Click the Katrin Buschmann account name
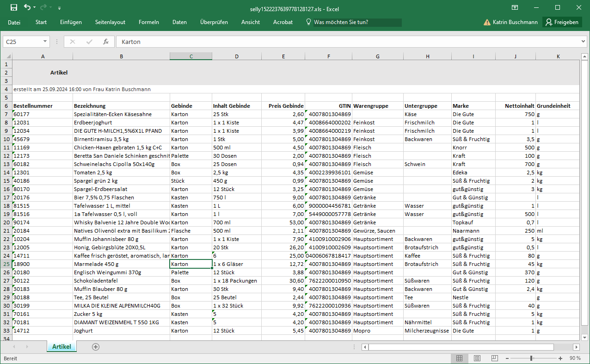 (x=515, y=22)
